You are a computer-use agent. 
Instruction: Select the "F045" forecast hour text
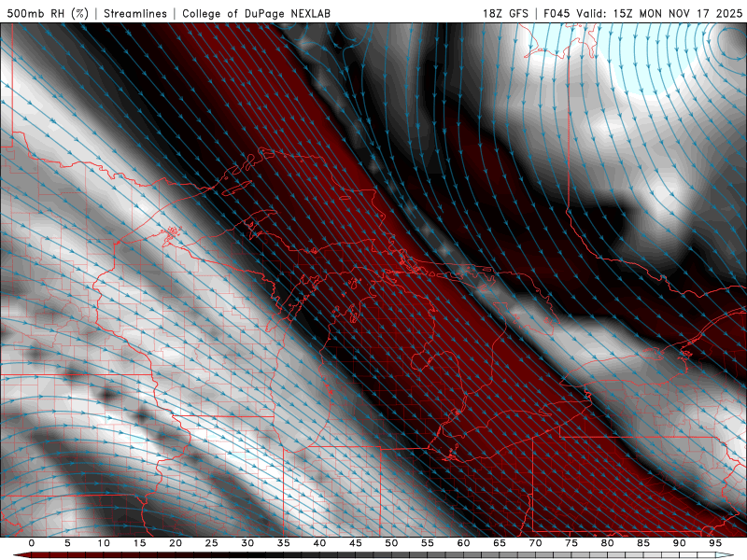pyautogui.click(x=557, y=13)
